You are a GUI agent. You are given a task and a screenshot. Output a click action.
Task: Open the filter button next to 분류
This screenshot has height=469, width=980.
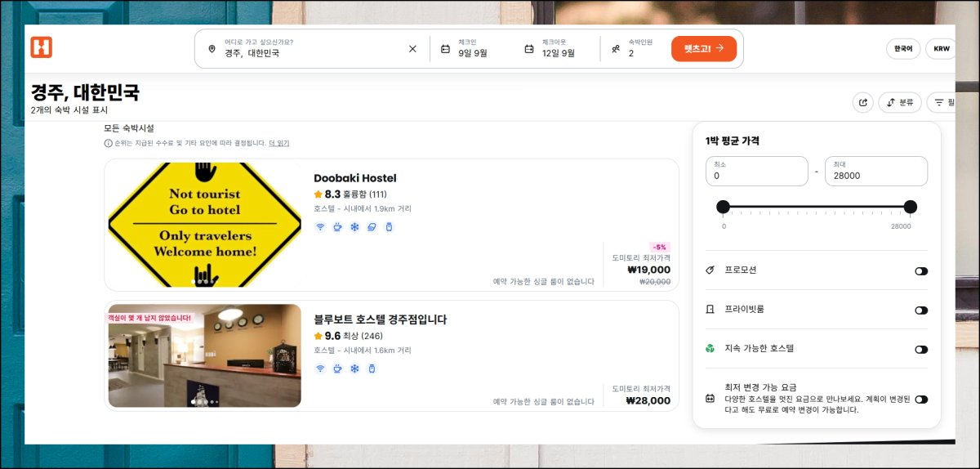coord(943,102)
